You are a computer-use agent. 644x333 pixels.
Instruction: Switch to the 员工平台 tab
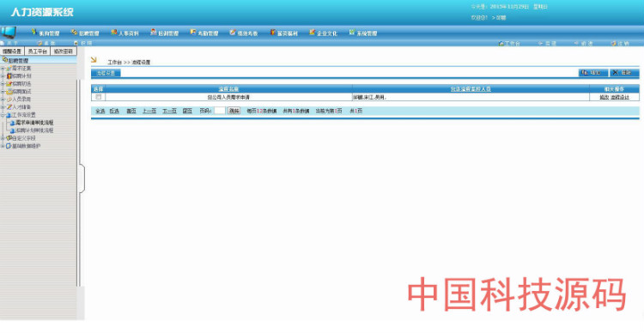pos(38,51)
